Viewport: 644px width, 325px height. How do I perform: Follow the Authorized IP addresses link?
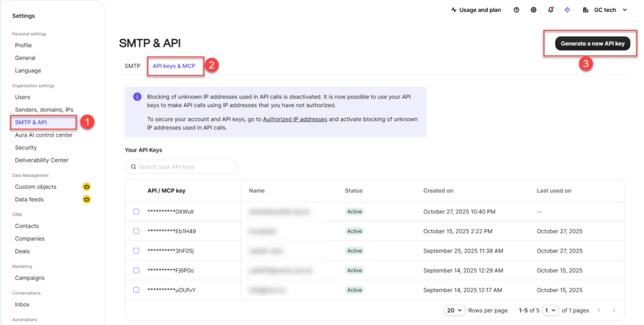pyautogui.click(x=294, y=119)
